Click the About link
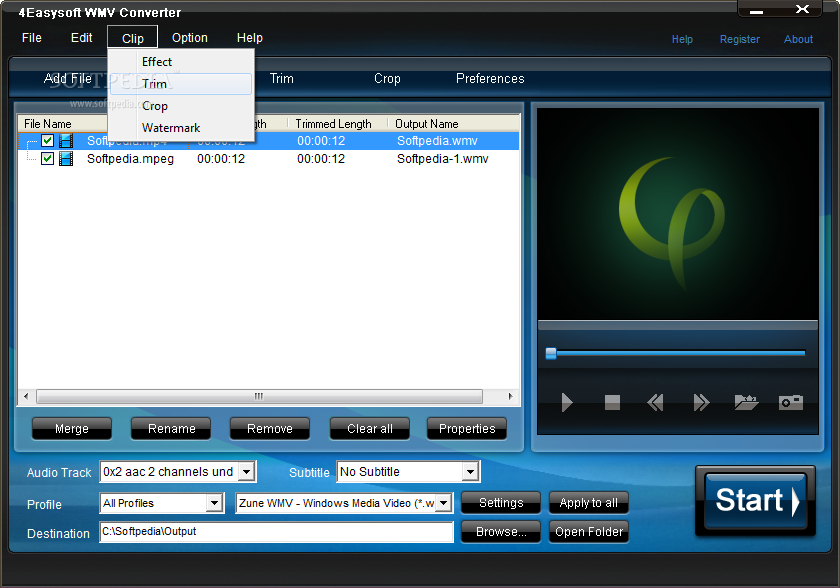 click(x=798, y=39)
